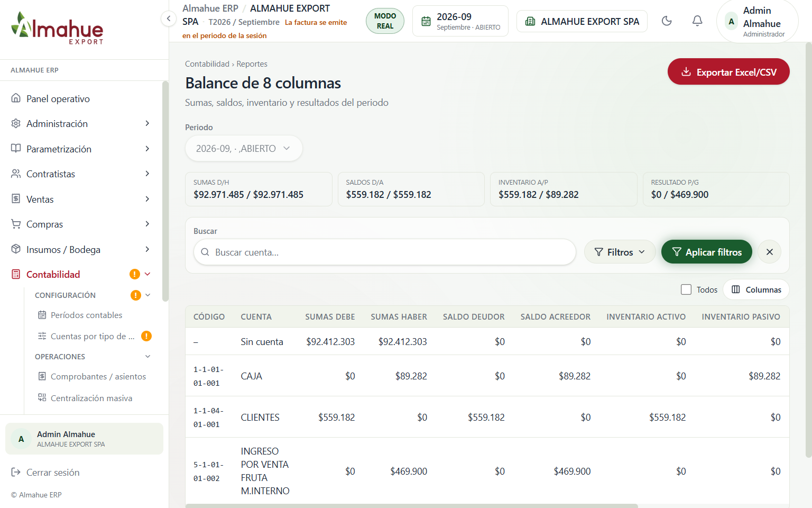Click Cerrar sesión to log out
The height and width of the screenshot is (508, 812).
(45, 473)
